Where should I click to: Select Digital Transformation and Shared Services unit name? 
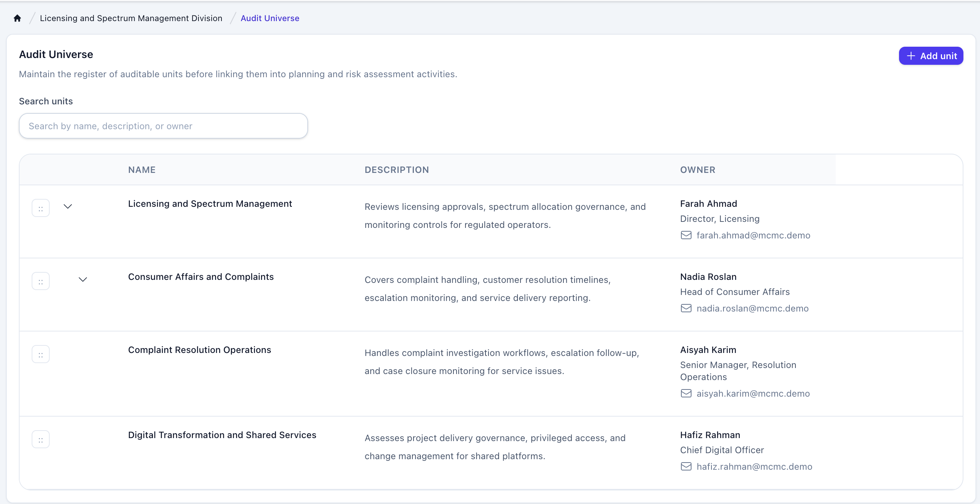pos(222,435)
